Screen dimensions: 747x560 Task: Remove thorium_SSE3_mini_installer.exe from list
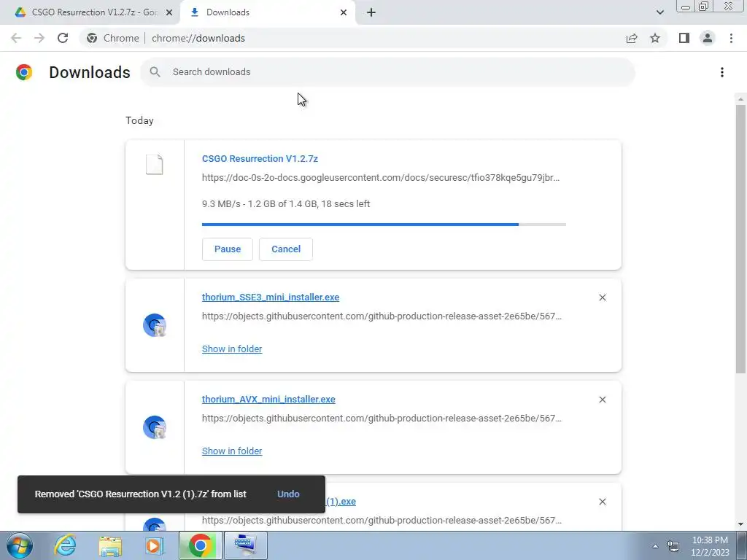[x=602, y=297]
